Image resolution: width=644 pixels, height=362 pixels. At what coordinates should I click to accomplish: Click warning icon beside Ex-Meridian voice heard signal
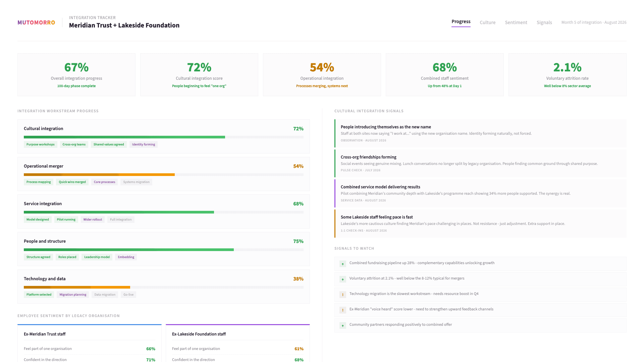point(342,310)
